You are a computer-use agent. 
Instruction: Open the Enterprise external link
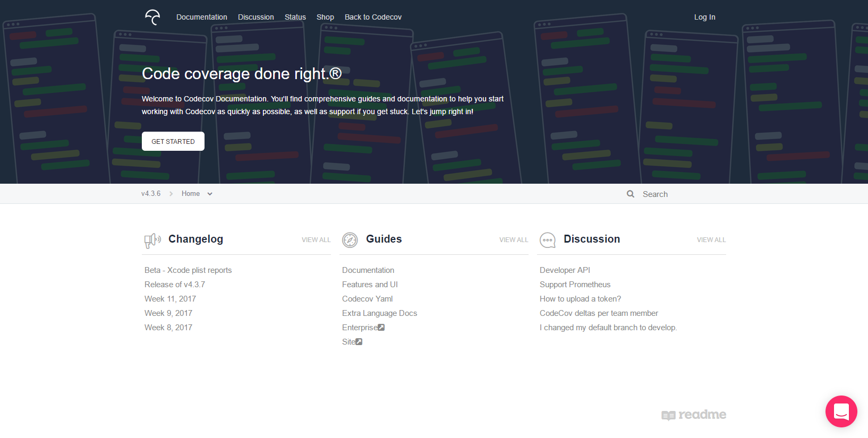[x=363, y=328]
